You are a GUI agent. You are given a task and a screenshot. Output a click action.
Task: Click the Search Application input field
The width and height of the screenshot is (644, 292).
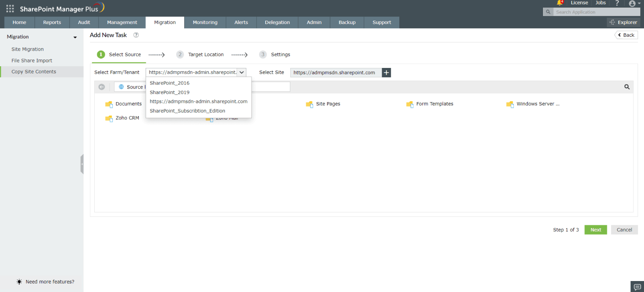click(x=596, y=12)
